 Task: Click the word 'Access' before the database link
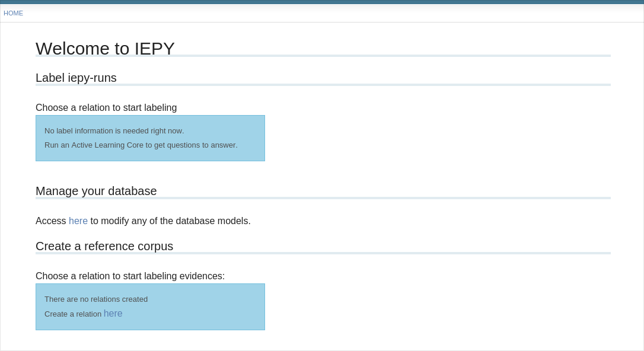pyautogui.click(x=51, y=221)
